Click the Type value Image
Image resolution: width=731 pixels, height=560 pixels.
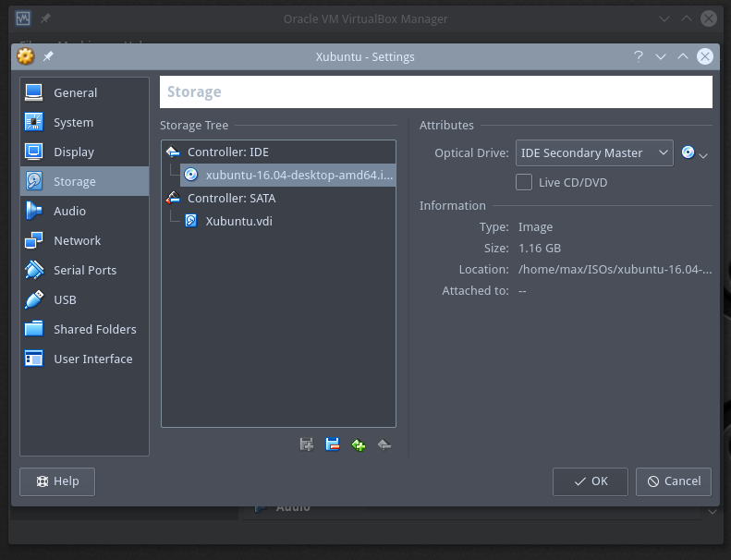point(535,227)
